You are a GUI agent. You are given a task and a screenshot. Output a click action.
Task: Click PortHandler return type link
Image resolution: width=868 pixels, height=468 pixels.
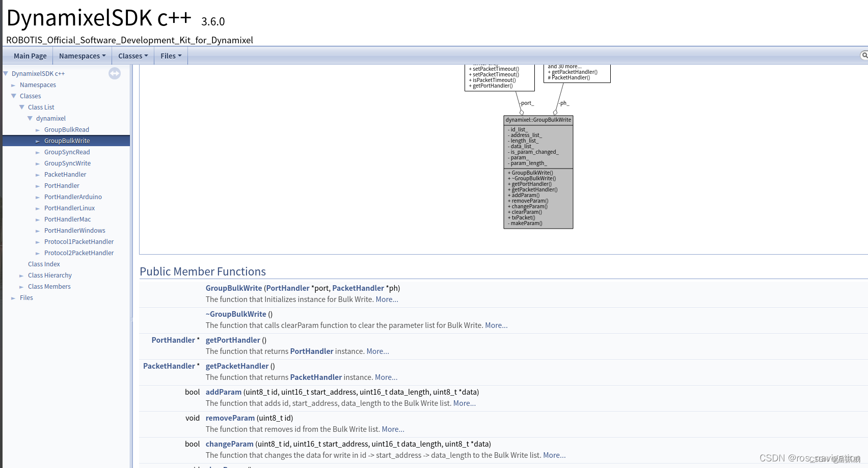pos(173,340)
